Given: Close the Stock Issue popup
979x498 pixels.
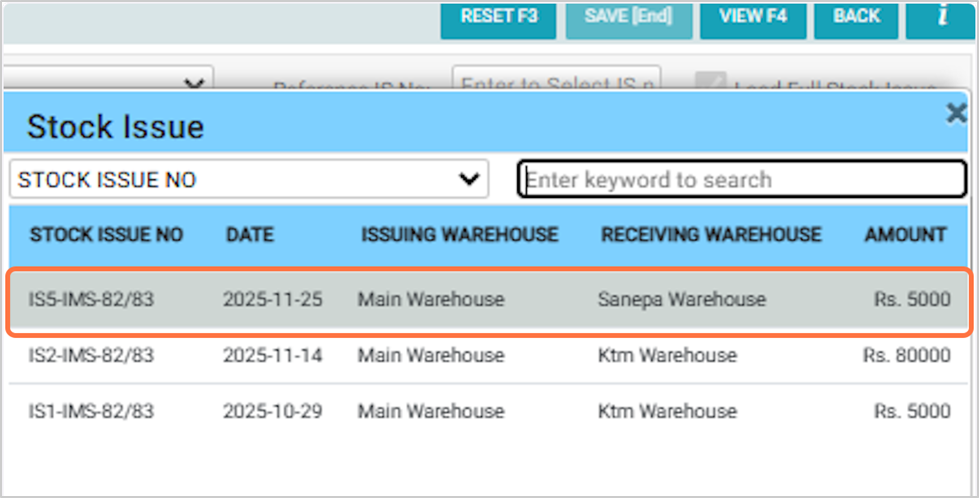Looking at the screenshot, I should point(956,115).
